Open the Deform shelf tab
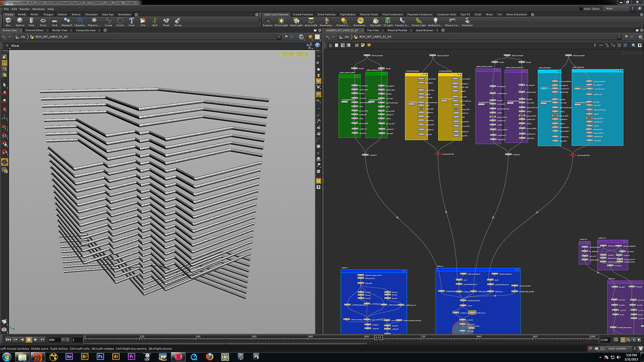The image size is (644, 362). click(x=62, y=15)
